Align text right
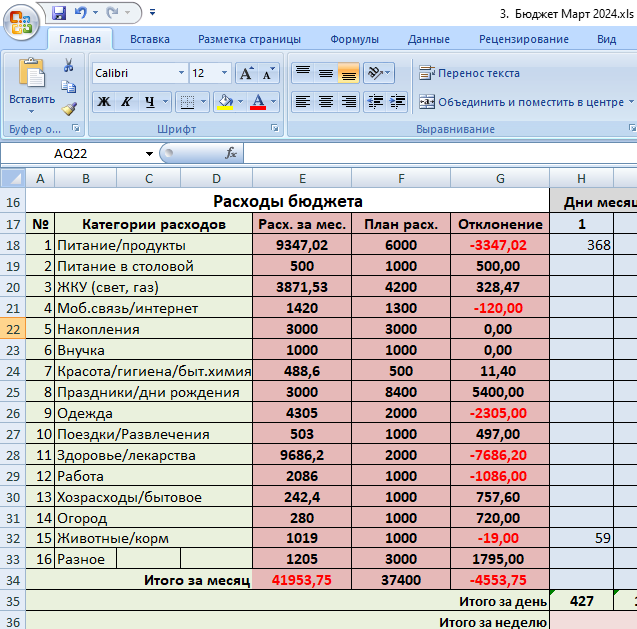This screenshot has width=637, height=629. 349,102
